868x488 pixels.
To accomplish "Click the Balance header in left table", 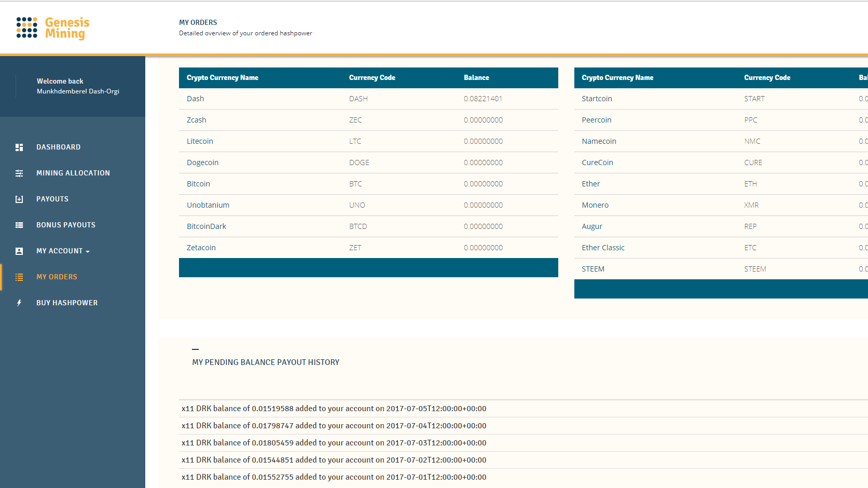I will click(476, 78).
